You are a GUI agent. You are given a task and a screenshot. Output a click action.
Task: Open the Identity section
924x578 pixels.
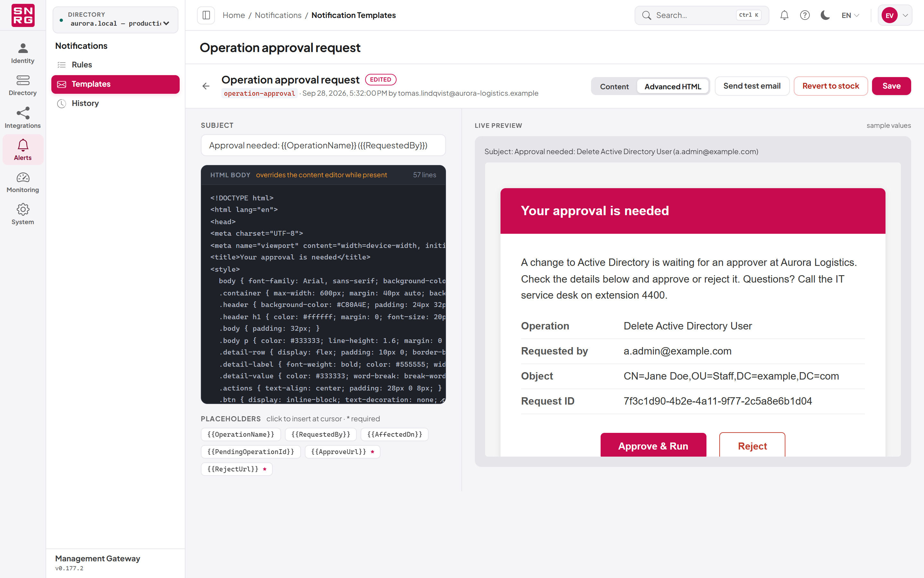(23, 54)
